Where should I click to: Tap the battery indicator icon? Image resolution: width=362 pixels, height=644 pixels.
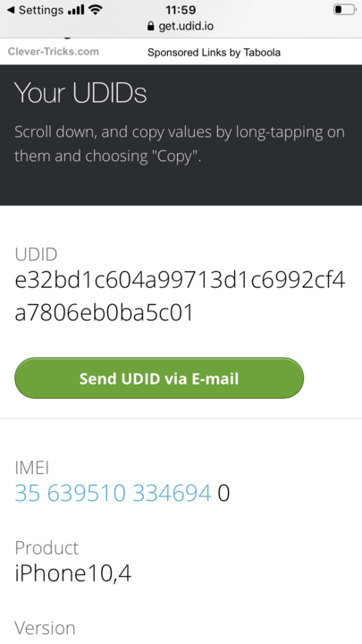(344, 10)
